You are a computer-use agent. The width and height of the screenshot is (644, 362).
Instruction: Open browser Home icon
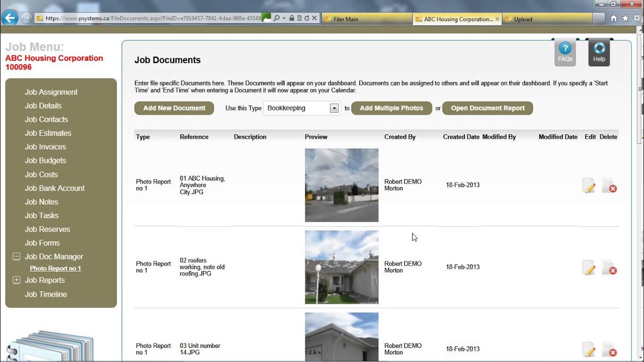coord(613,19)
